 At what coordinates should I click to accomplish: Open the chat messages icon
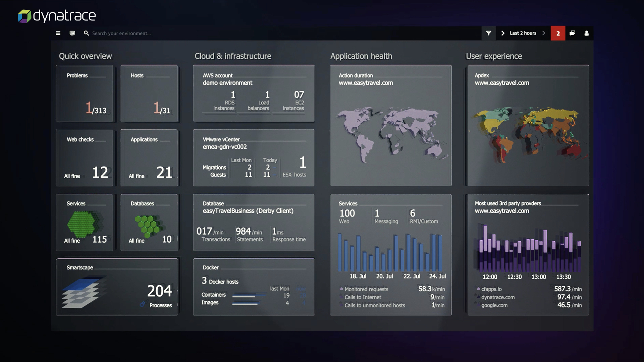pos(573,33)
